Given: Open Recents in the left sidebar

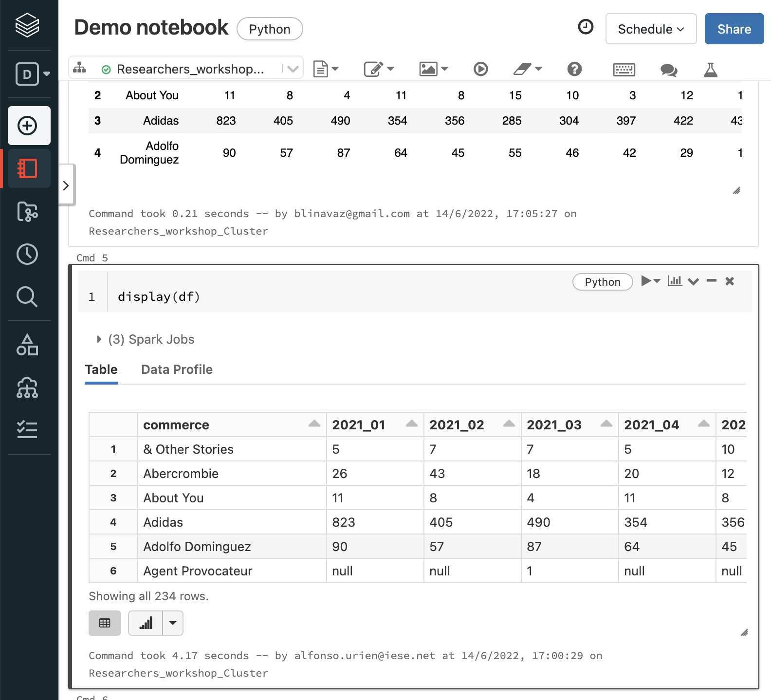Looking at the screenshot, I should pos(27,254).
